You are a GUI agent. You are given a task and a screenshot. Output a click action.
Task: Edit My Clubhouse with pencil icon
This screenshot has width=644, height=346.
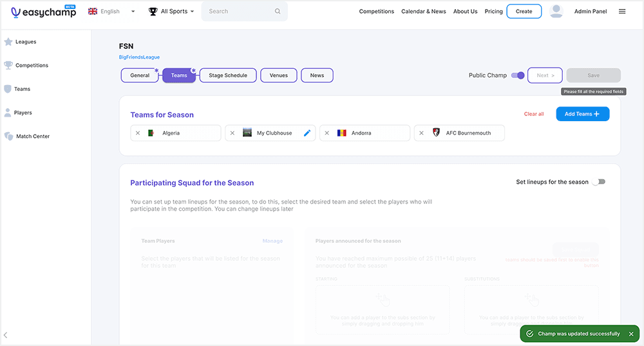tap(307, 133)
